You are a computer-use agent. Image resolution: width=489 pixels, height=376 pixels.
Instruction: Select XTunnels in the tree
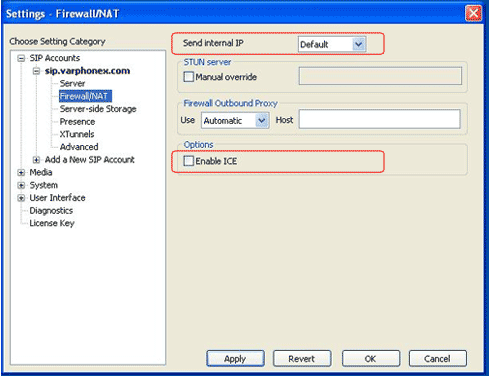point(77,134)
